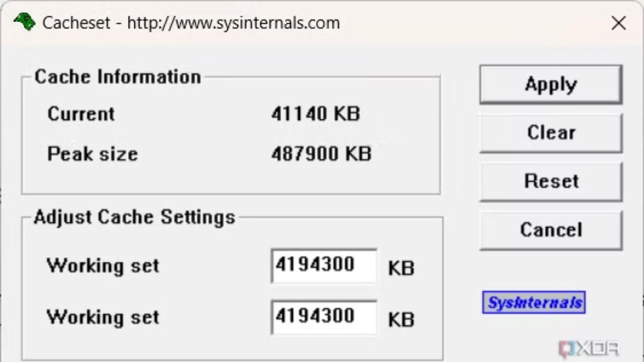
Task: Clear the cache with the Clear button
Action: [x=551, y=133]
